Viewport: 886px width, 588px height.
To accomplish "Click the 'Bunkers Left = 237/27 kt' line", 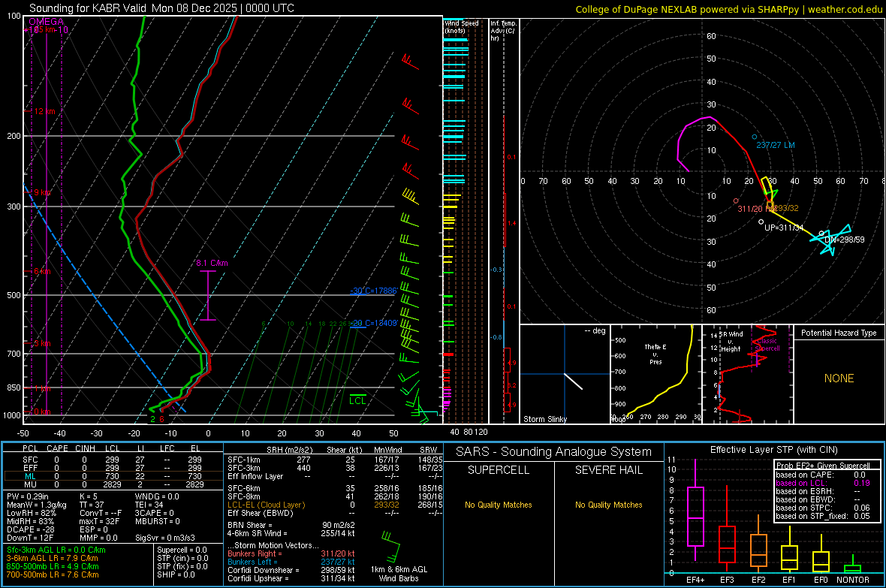I will 291,562.
